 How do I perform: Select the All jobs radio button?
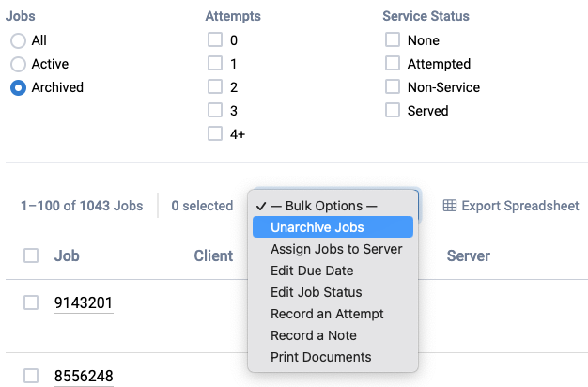pyautogui.click(x=18, y=40)
